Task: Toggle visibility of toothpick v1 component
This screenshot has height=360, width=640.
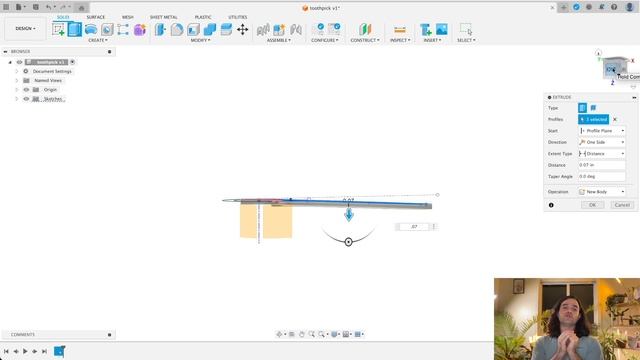Action: (19, 62)
